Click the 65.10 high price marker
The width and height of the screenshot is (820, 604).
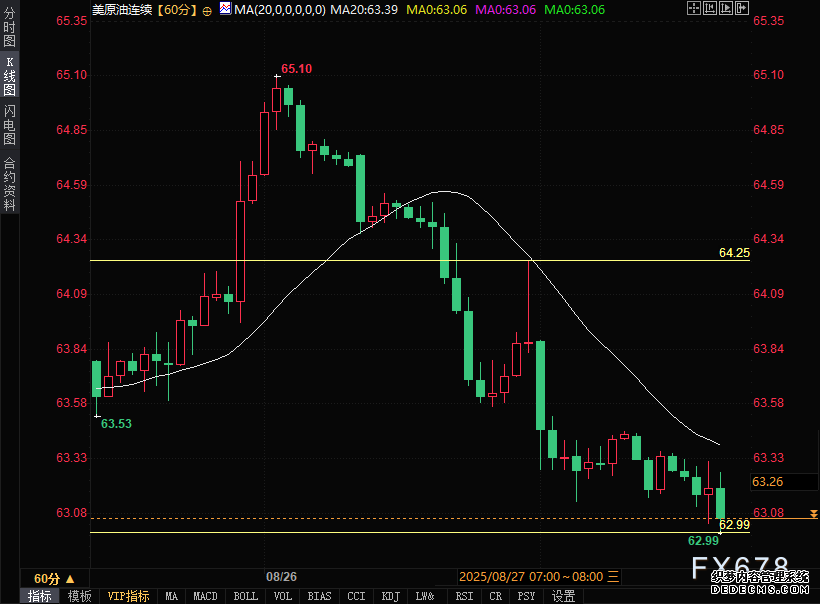pyautogui.click(x=297, y=69)
